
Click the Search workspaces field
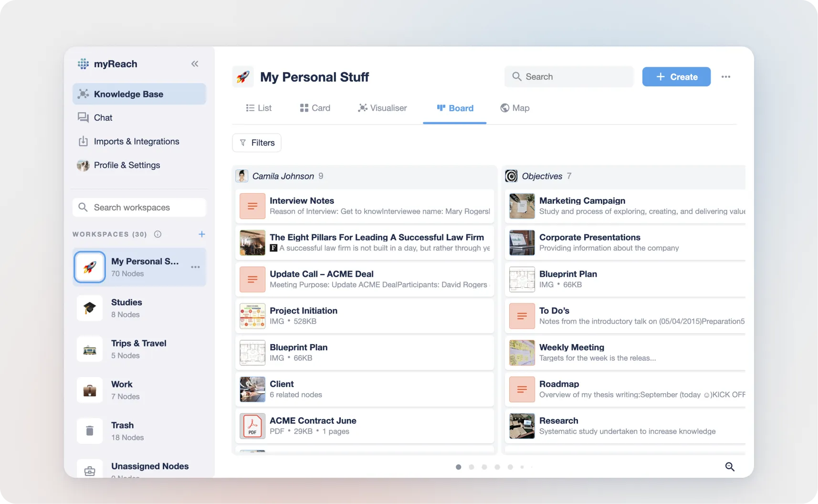coord(139,208)
